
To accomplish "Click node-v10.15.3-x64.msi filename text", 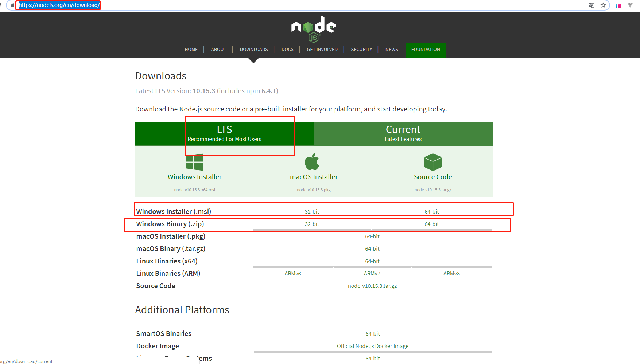I will pos(195,190).
